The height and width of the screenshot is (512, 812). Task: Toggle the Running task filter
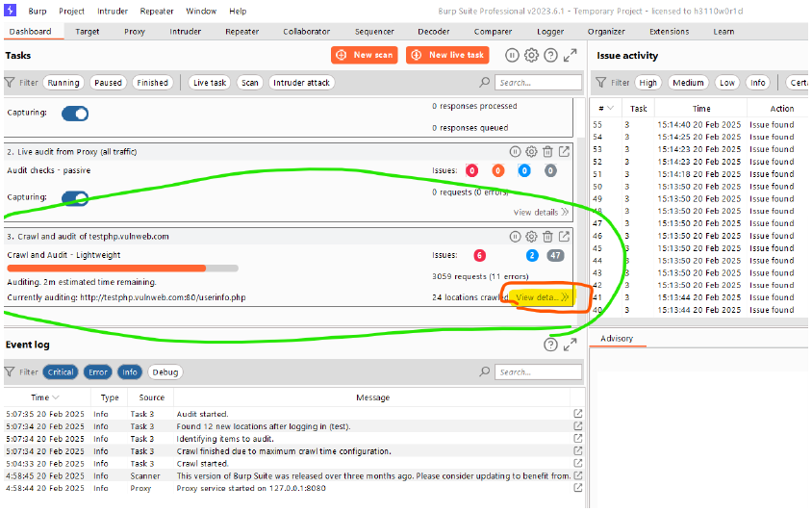[x=63, y=83]
